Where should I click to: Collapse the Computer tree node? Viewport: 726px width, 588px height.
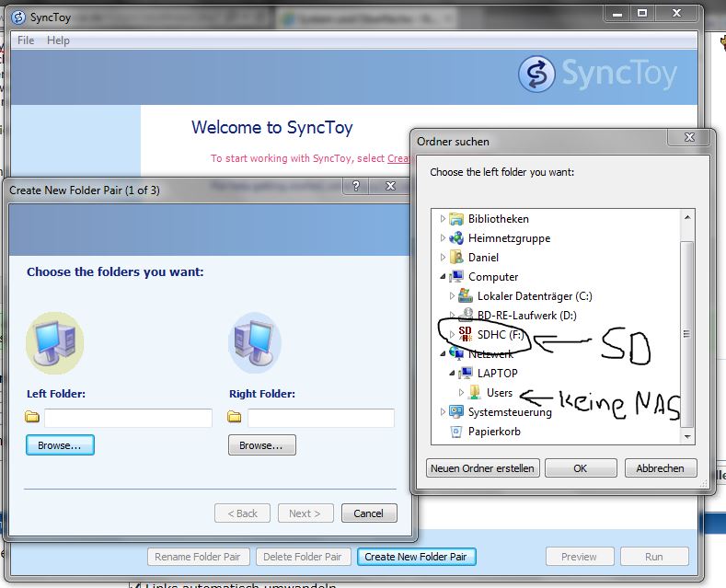click(x=443, y=276)
